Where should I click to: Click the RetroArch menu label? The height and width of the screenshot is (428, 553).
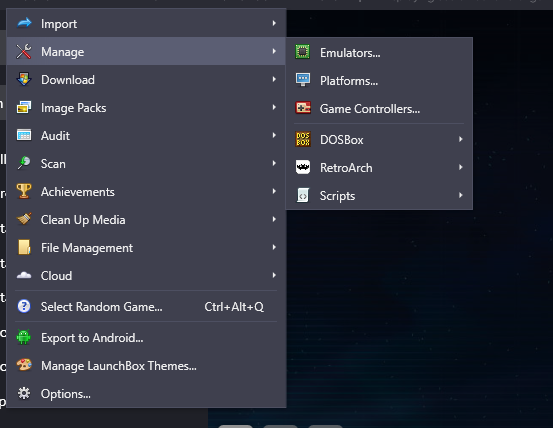(346, 168)
